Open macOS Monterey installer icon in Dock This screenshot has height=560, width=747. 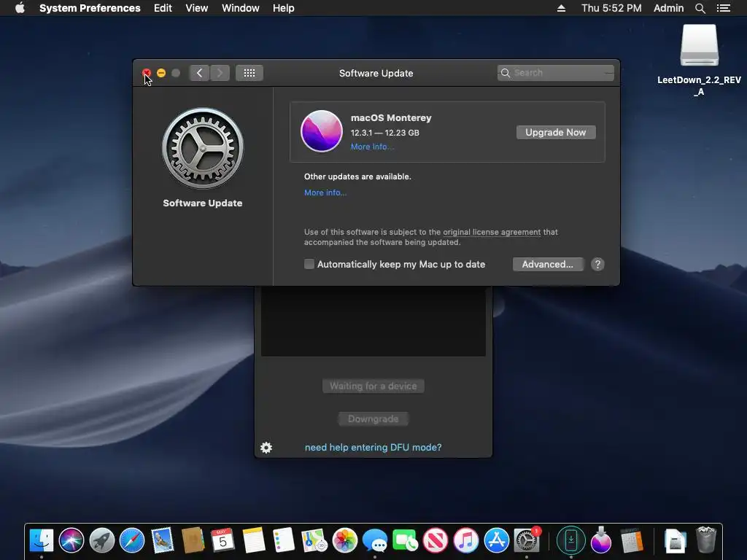click(x=601, y=540)
